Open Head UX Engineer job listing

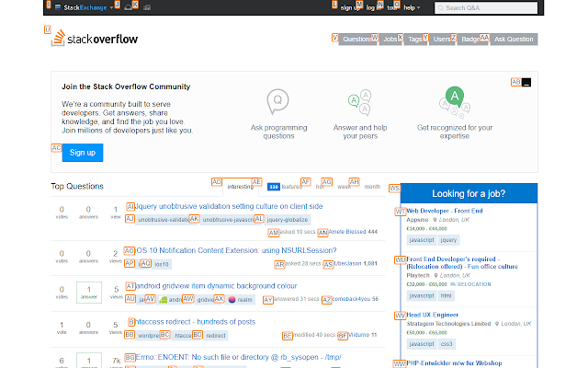coord(433,315)
